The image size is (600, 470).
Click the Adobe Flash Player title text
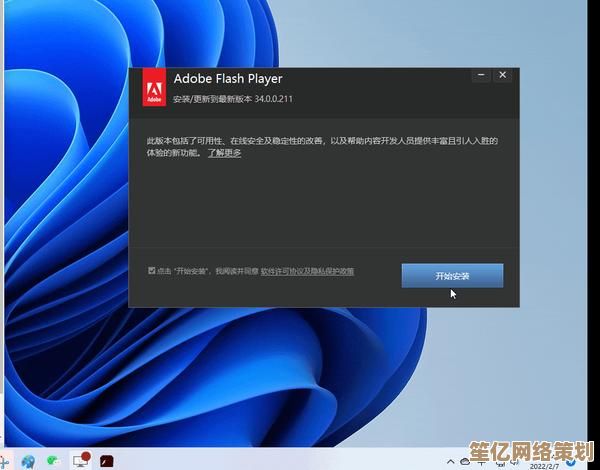228,79
